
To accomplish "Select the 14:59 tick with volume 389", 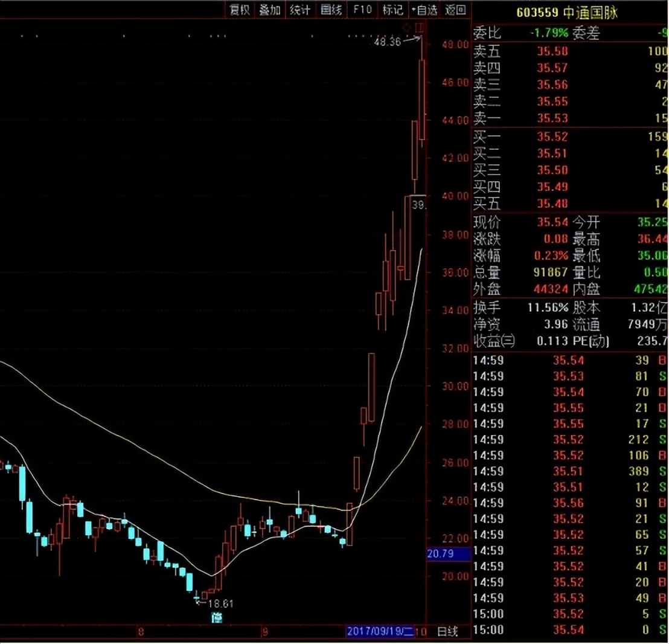I will 570,471.
